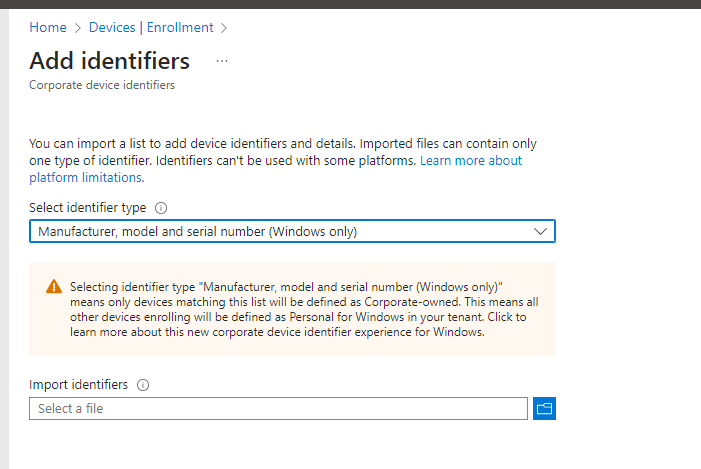Click the Select identifier type label

[88, 207]
